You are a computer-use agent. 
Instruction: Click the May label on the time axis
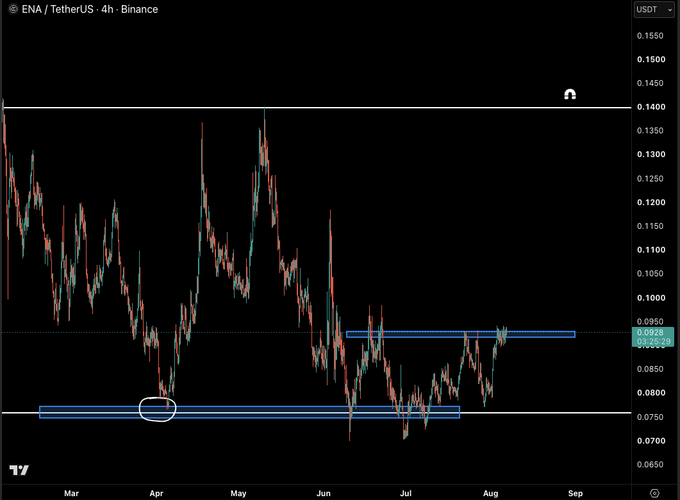(239, 493)
